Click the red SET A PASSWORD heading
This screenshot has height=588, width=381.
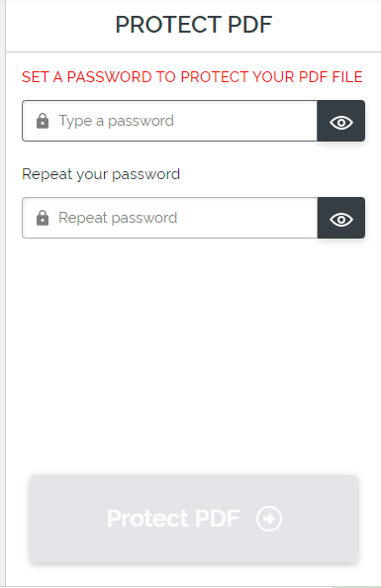tap(192, 77)
